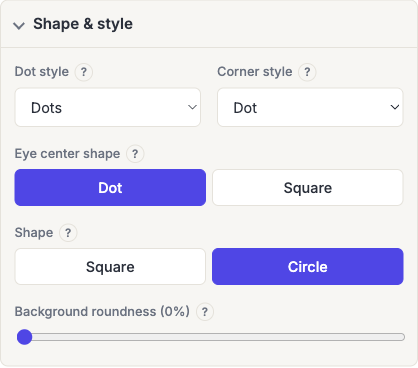Screen dimensions: 418x368
Task: Click the Shape & style heading
Action: [x=83, y=24]
